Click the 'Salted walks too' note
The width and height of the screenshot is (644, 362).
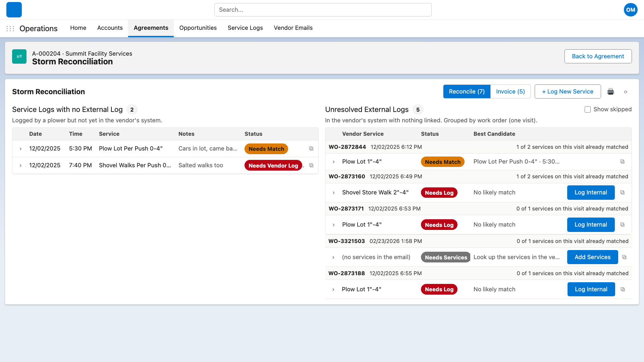201,165
